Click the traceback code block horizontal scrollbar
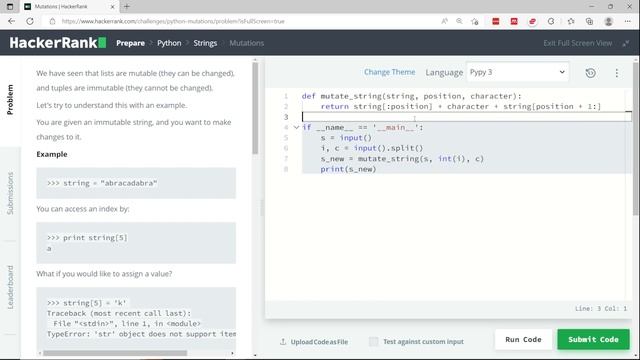This screenshot has width=640, height=360. coord(115,353)
